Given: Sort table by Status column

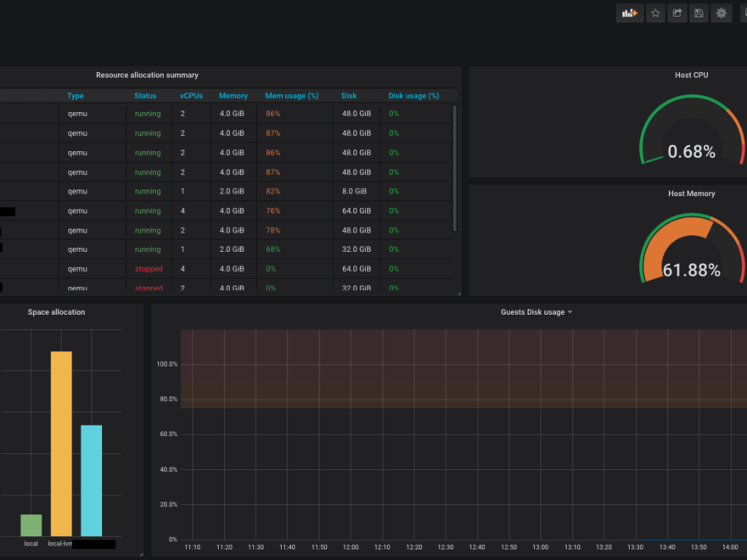Looking at the screenshot, I should [145, 96].
